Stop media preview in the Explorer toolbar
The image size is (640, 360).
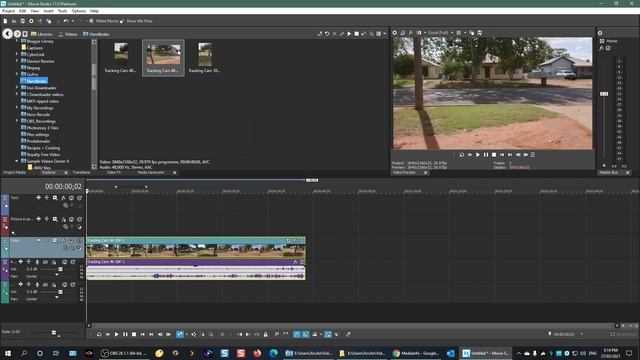356,34
